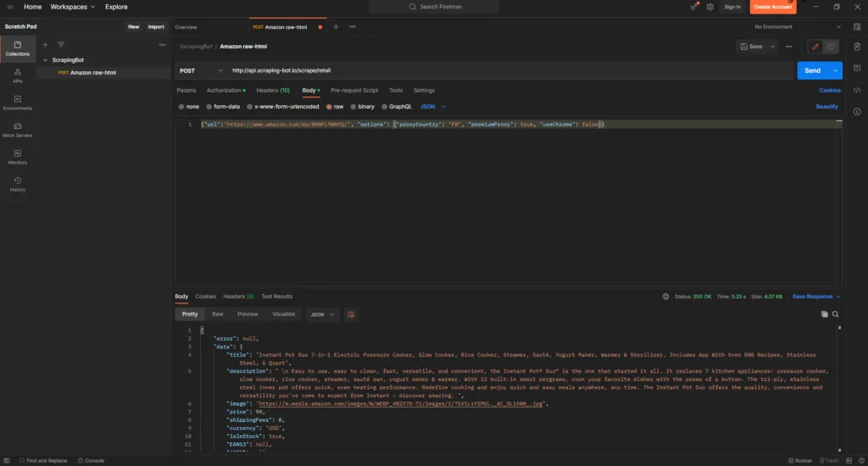
Task: Open the Environments sidebar icon
Action: pos(17,103)
